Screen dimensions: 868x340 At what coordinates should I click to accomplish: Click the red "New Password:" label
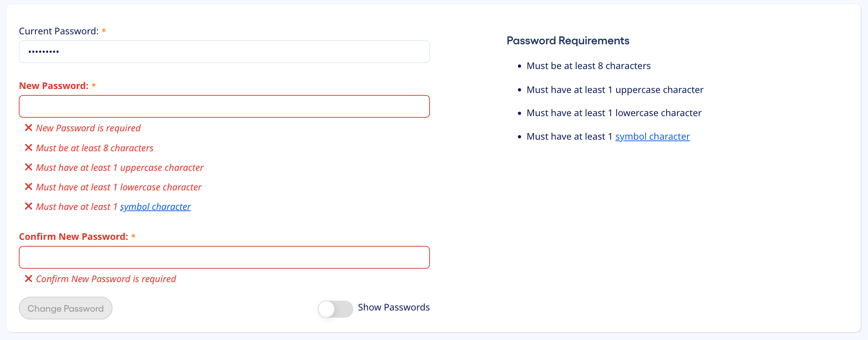pyautogui.click(x=54, y=86)
